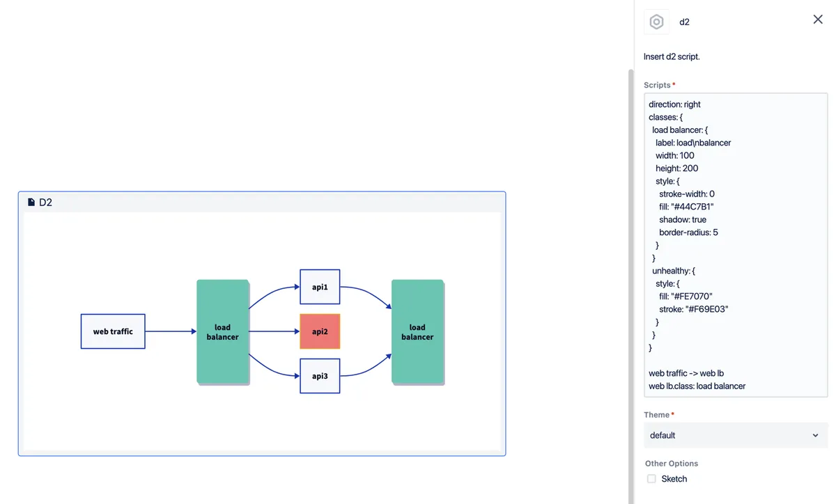Viewport: 836px width, 504px height.
Task: Click the 'stroke: "#F69E03"' script line
Action: pyautogui.click(x=694, y=309)
